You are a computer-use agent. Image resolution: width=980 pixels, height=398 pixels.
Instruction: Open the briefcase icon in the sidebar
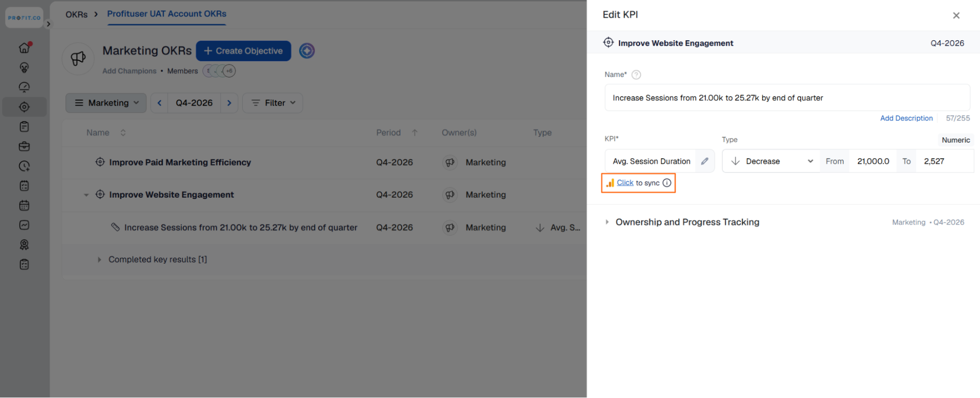point(24,146)
